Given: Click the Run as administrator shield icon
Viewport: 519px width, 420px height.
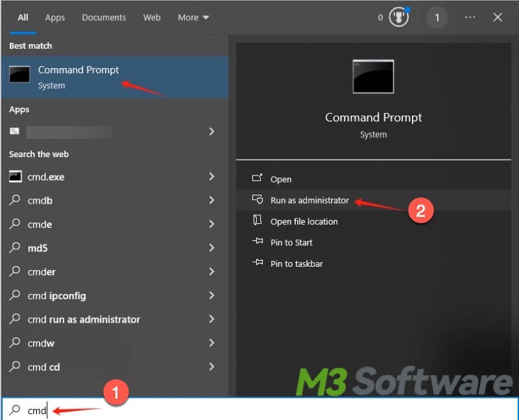Looking at the screenshot, I should click(257, 200).
